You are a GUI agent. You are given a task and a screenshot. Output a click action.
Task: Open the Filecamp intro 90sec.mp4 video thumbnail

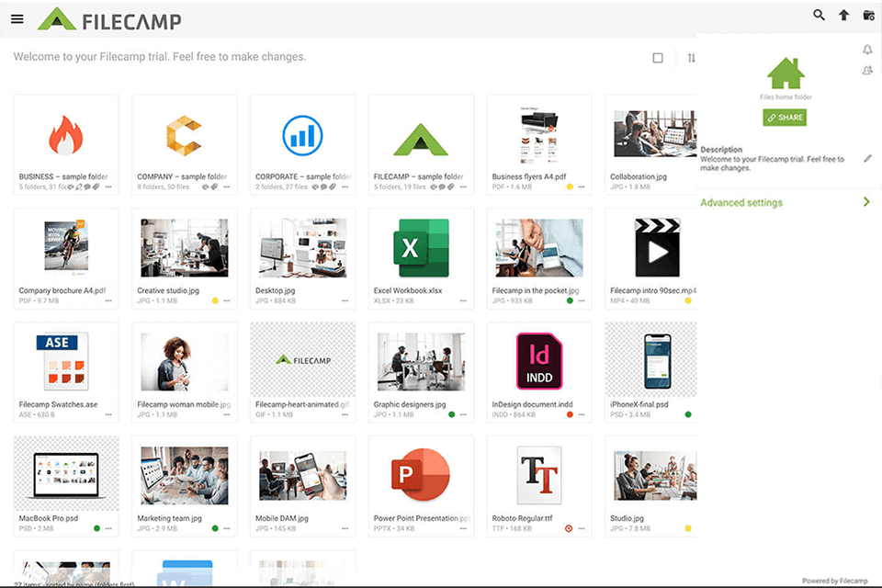coord(657,247)
